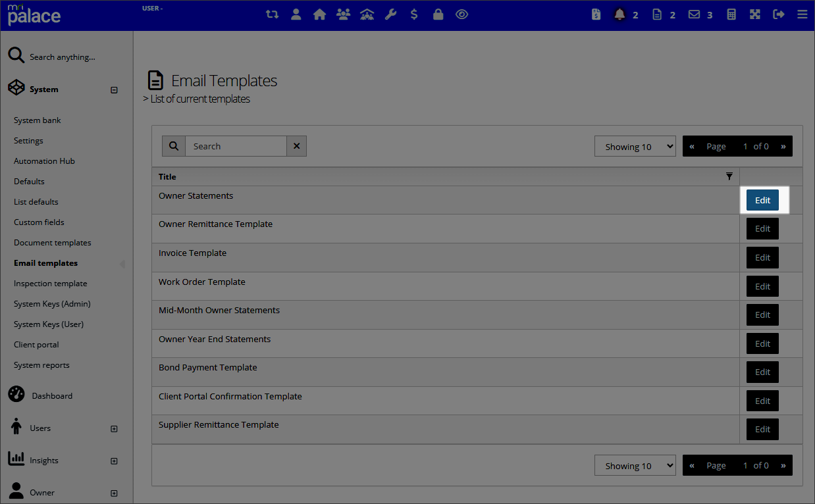Screen dimensions: 815x504
Task: Open List defaults in sidebar
Action: [36, 202]
